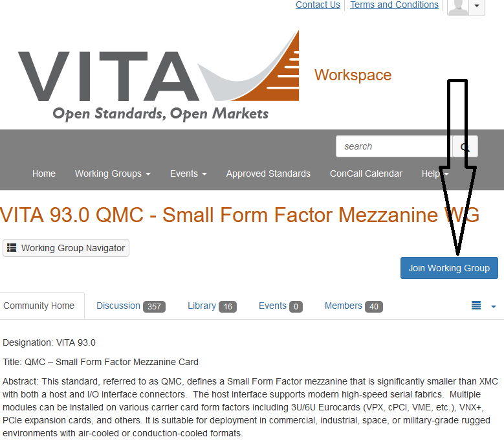
Task: Open Working Group Navigator
Action: tap(66, 248)
